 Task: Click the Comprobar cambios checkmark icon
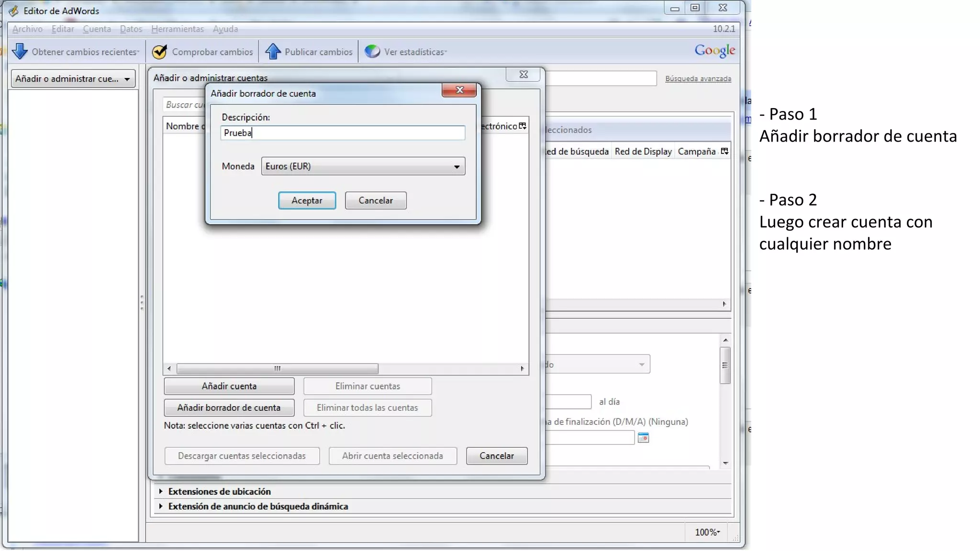[159, 52]
